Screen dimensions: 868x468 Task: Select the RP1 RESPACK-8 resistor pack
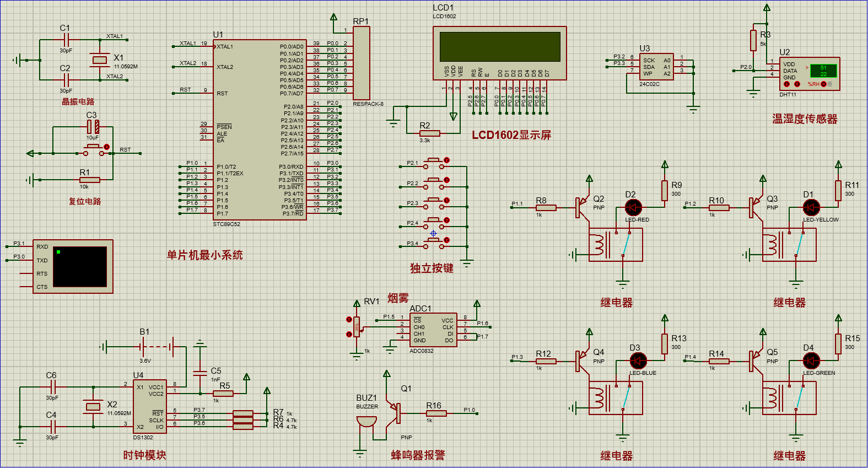pos(361,63)
